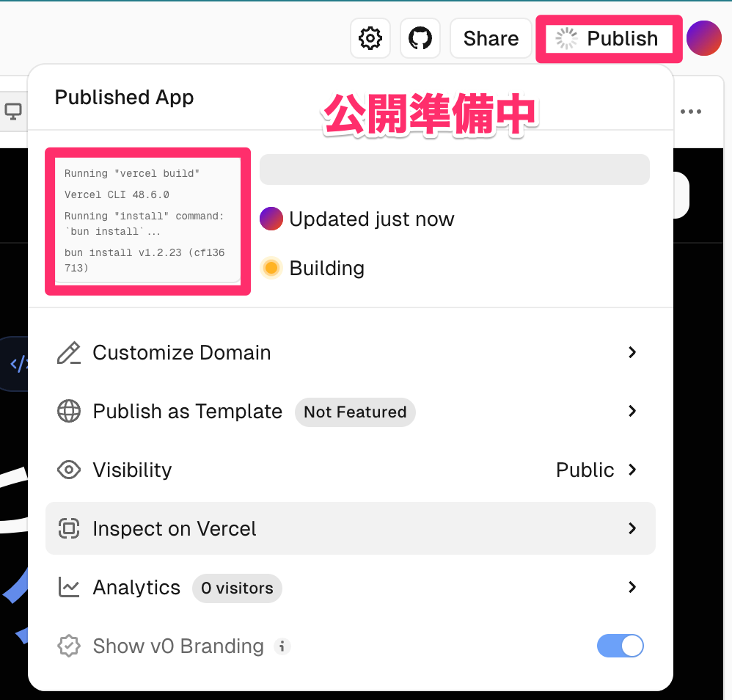Click the spinner icon in the Publish button

(566, 38)
